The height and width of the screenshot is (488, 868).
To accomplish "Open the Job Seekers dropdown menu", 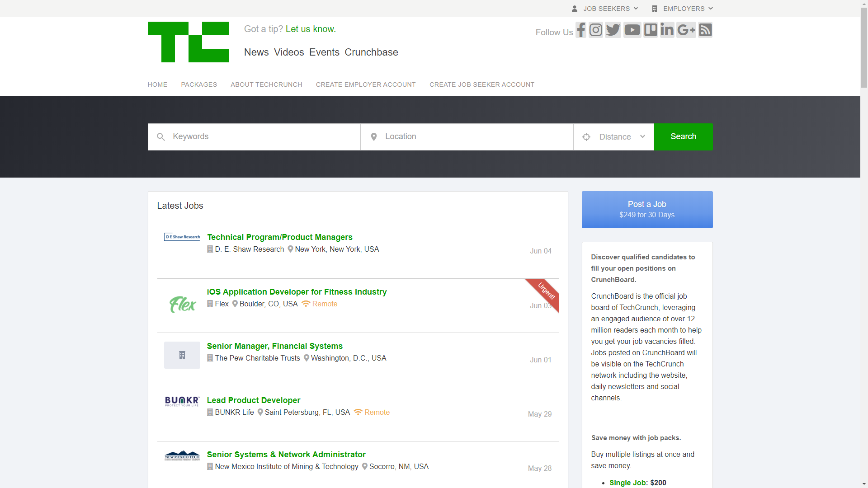I will [605, 9].
